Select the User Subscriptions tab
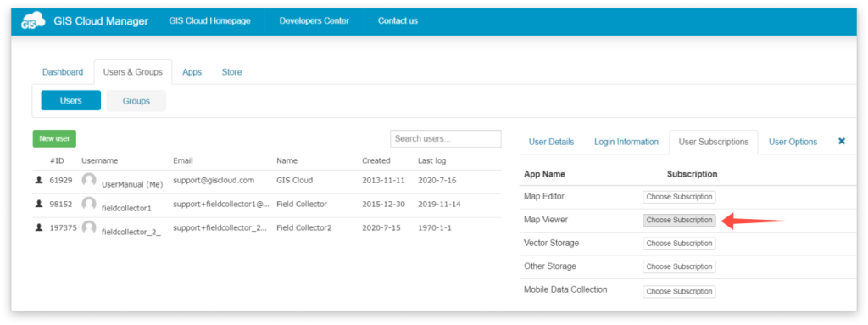This screenshot has height=325, width=868. [x=714, y=142]
